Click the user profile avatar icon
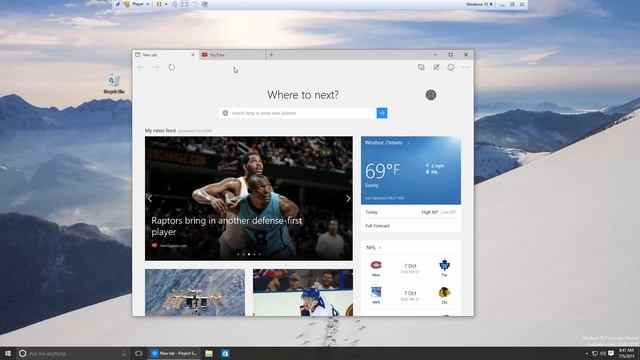 coord(431,95)
